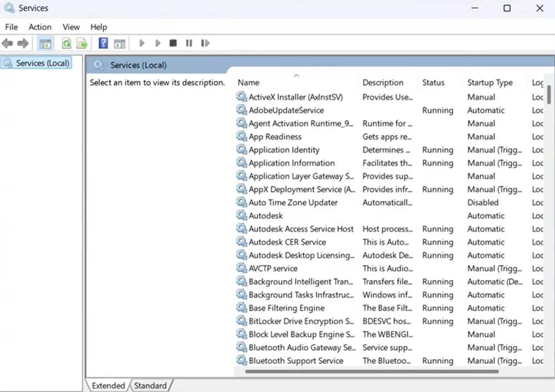Toggle the Show/Hide Console Tree icon
Screen dimensions: 555x392
pyautogui.click(x=45, y=43)
